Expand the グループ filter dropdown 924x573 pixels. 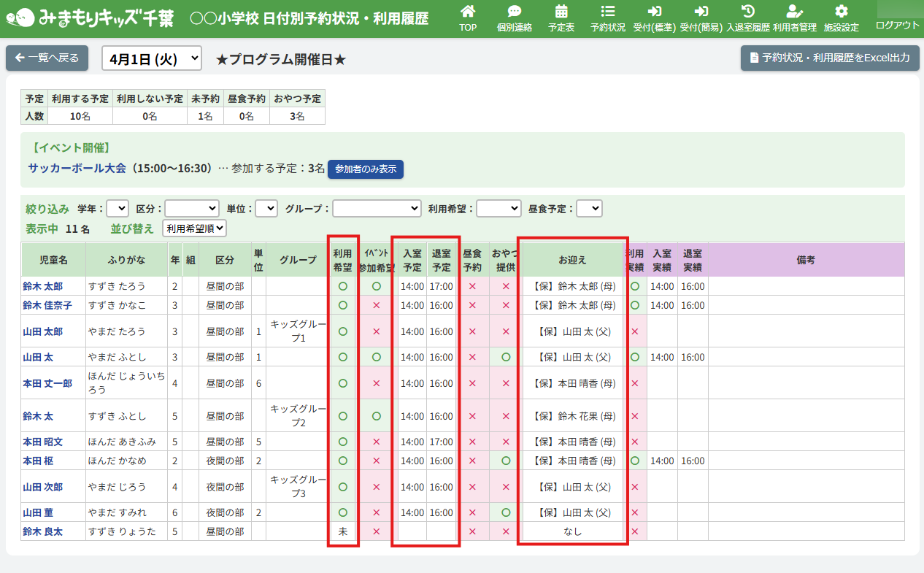click(x=377, y=209)
